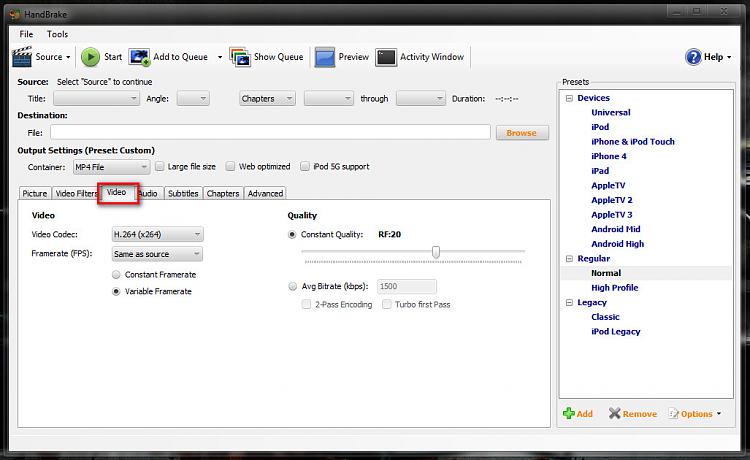
Task: Switch to the Video Filters tab
Action: tap(76, 193)
